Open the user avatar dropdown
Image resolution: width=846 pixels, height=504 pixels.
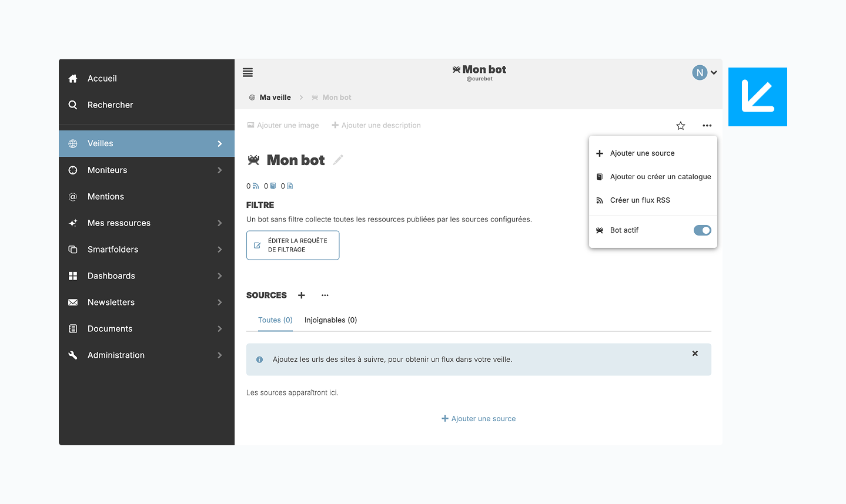(704, 73)
